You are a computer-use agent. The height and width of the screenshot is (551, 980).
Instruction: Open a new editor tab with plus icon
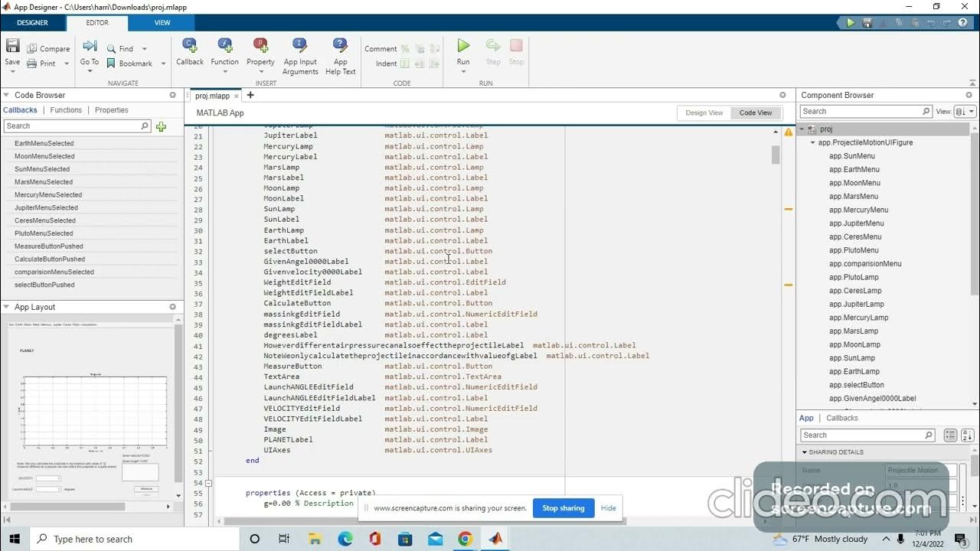coord(250,95)
